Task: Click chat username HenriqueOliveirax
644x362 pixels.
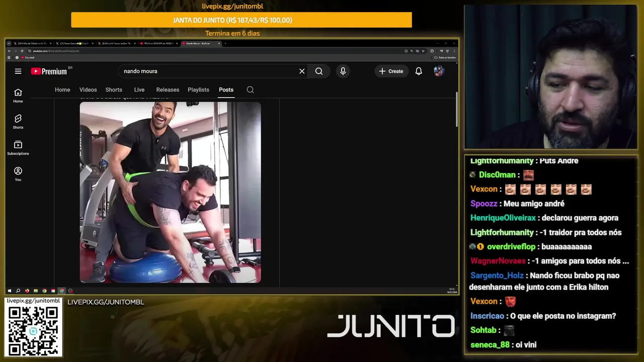Action: pos(503,218)
